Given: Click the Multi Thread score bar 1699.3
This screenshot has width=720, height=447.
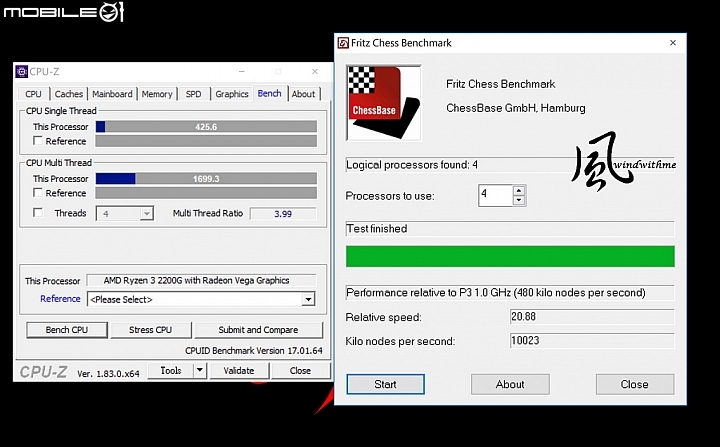Looking at the screenshot, I should point(206,178).
